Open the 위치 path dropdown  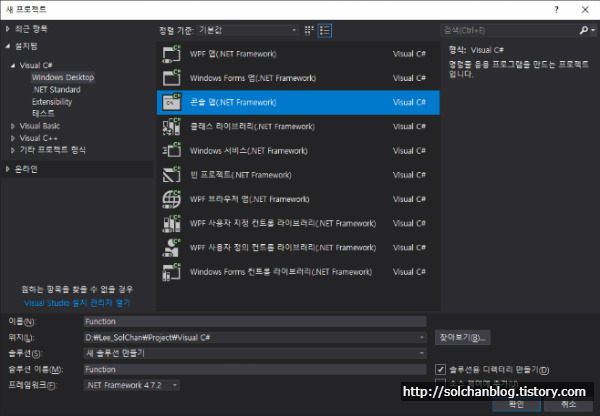[421, 338]
